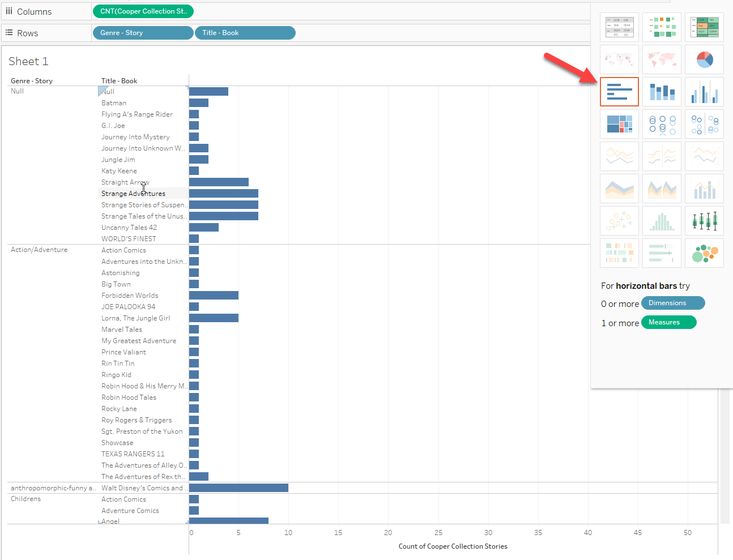Pick the pie chart in Show Me

point(704,59)
